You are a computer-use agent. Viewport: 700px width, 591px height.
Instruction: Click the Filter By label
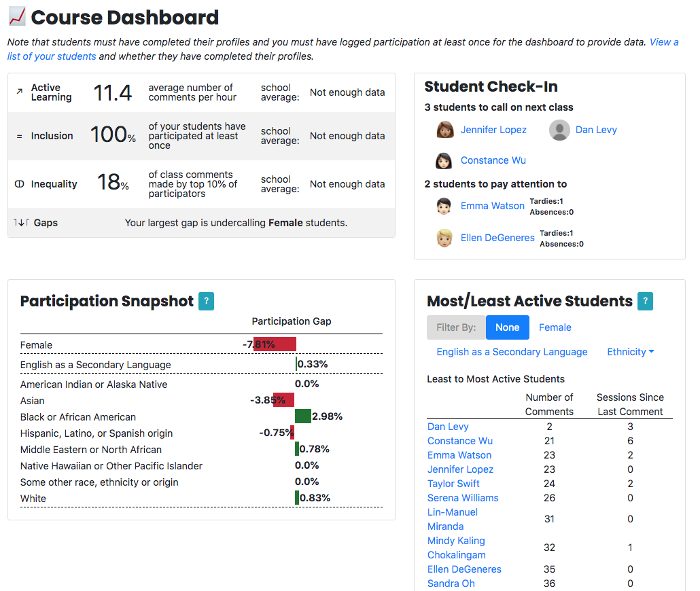click(x=456, y=327)
